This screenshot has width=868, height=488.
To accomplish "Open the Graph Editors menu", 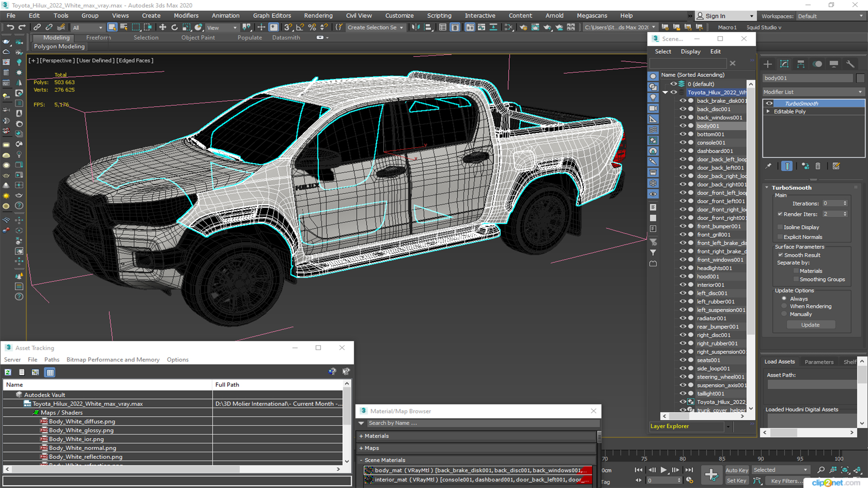I will pos(272,15).
